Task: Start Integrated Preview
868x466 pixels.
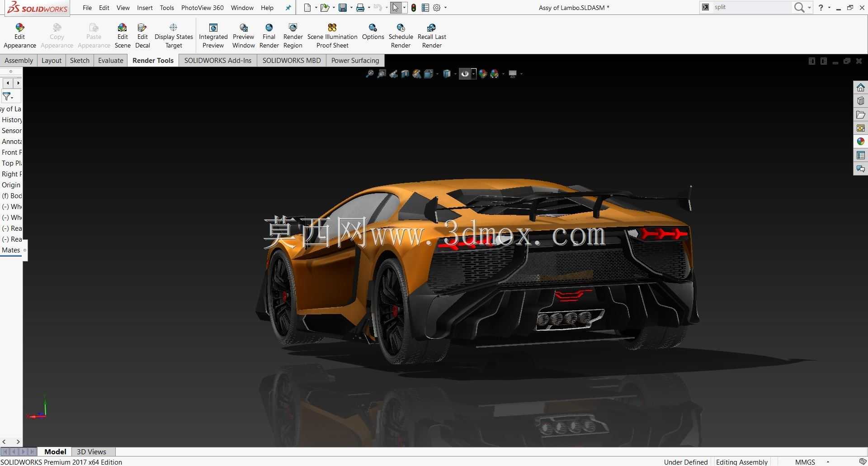Action: [213, 36]
